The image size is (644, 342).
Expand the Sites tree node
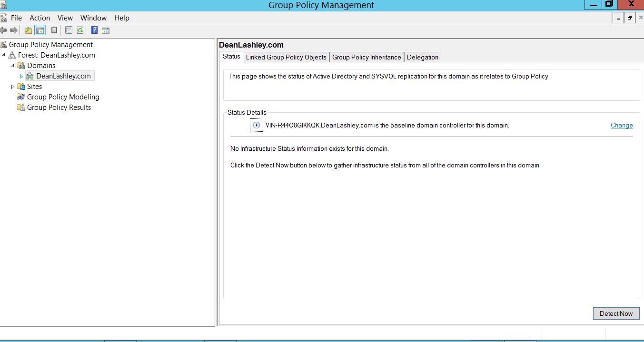tap(12, 87)
